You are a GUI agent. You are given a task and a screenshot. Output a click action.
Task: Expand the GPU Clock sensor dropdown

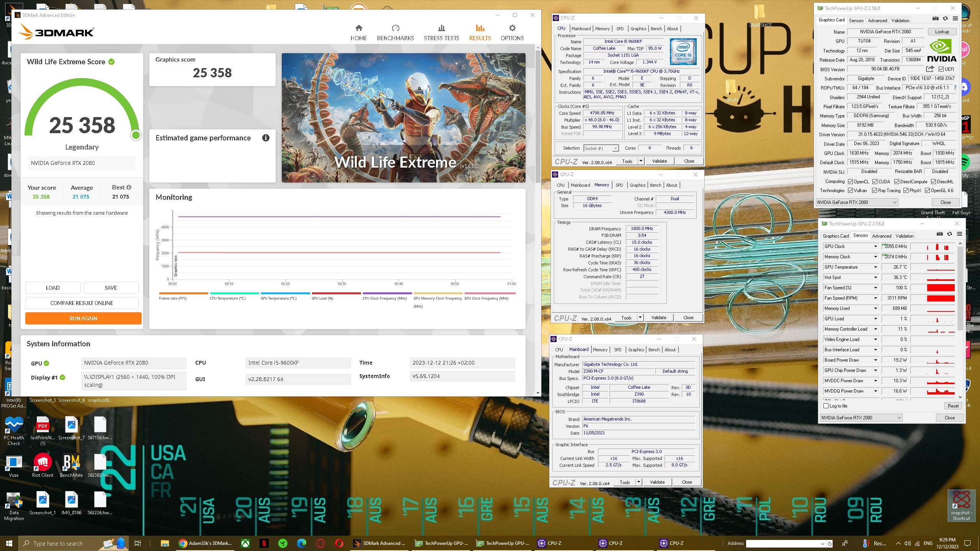pos(875,246)
